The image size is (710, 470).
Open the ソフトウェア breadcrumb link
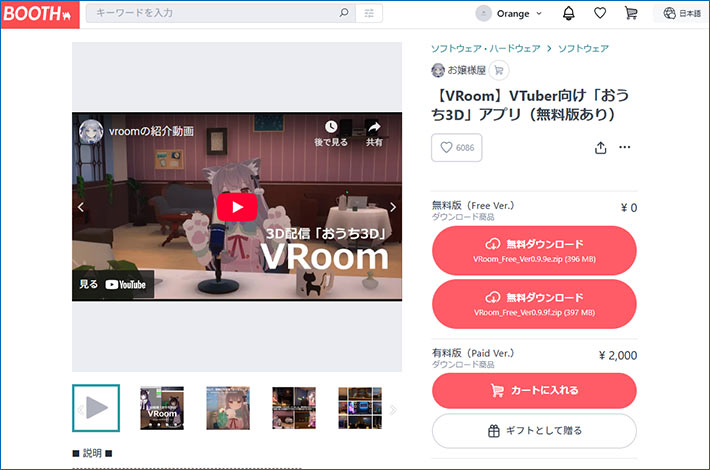583,48
